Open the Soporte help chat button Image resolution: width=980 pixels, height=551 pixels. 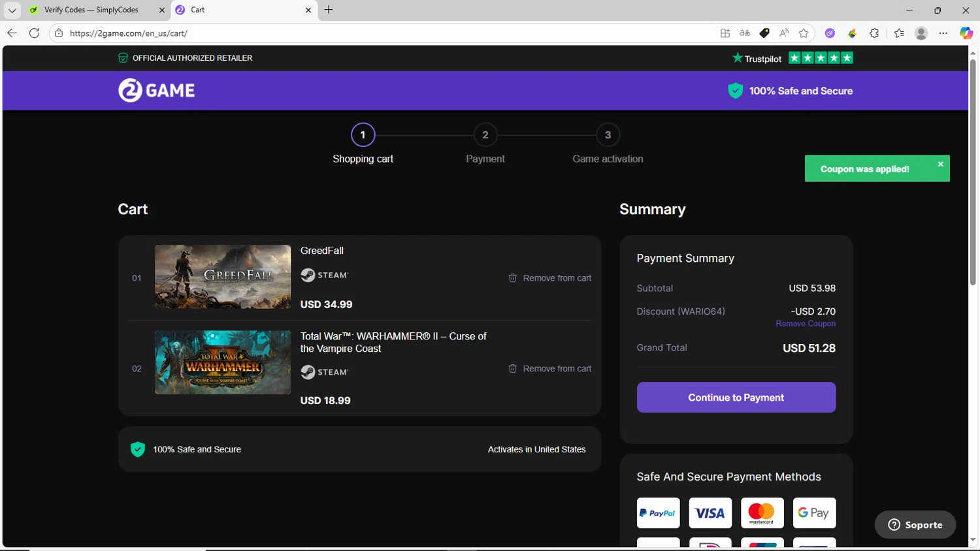pyautogui.click(x=915, y=525)
